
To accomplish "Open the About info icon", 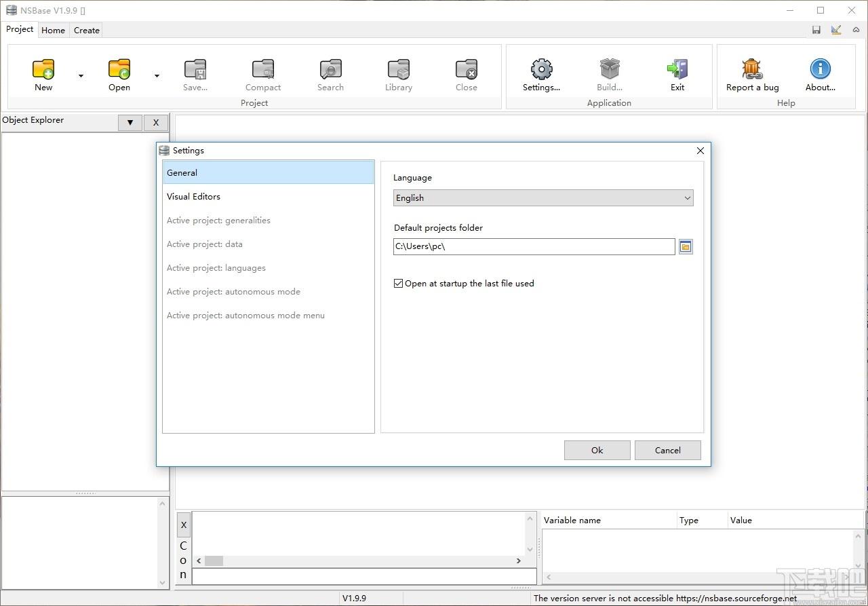I will pyautogui.click(x=820, y=69).
